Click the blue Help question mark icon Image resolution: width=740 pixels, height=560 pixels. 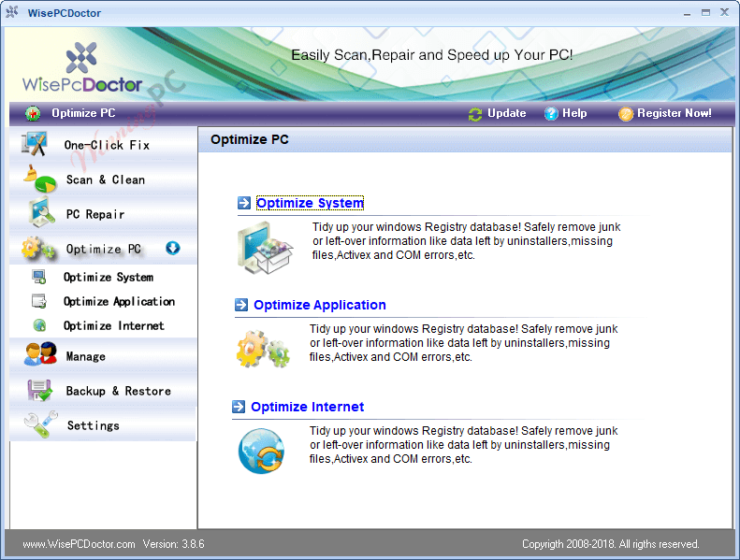click(x=551, y=114)
